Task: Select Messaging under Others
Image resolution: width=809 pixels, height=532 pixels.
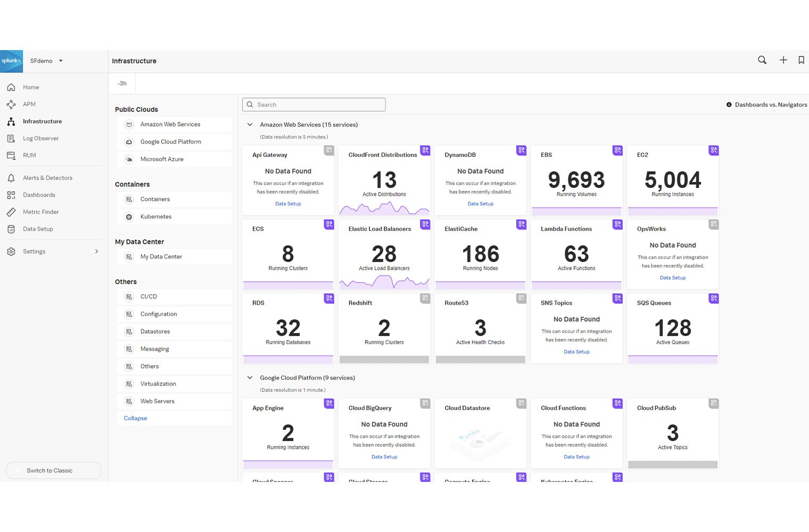Action: point(174,349)
